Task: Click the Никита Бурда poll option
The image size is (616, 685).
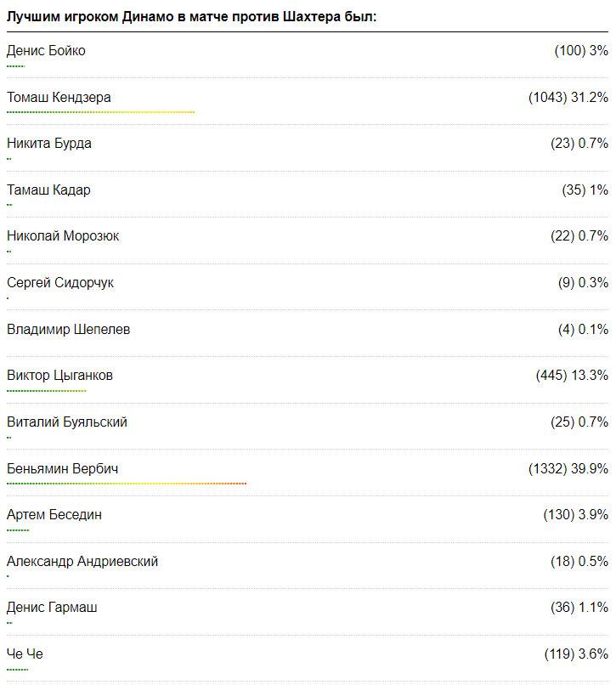Action: 49,144
